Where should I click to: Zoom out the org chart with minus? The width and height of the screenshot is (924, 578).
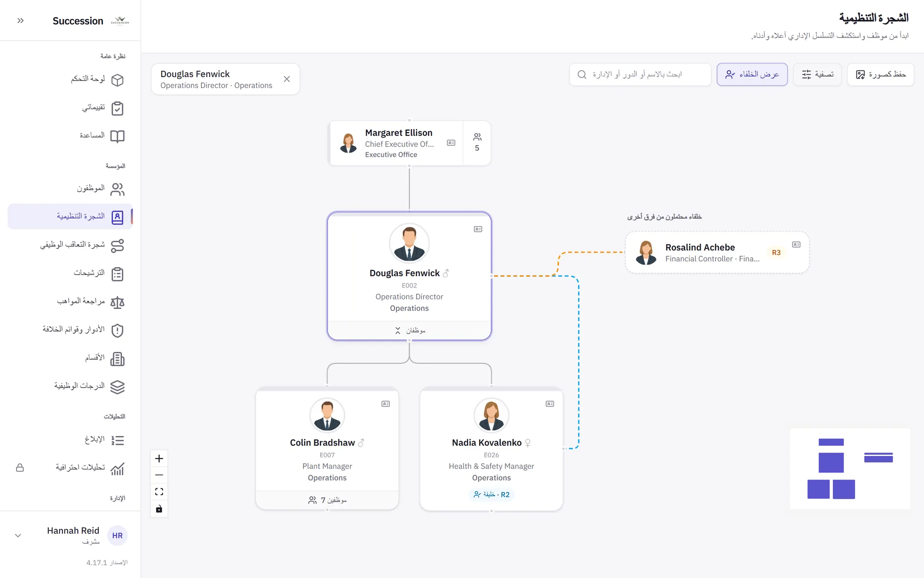[159, 475]
